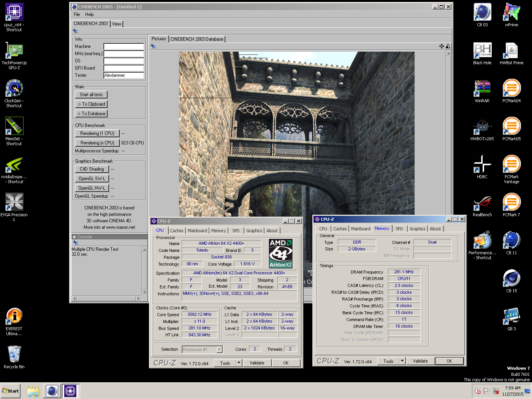Open the PCMark04 desktop icon
This screenshot has height=399, width=532.
(511, 91)
